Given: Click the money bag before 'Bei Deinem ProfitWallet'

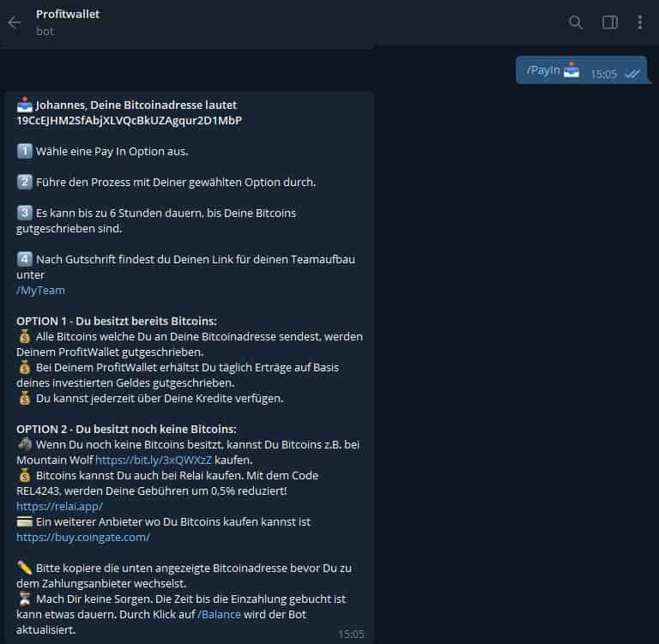Looking at the screenshot, I should pyautogui.click(x=24, y=367).
